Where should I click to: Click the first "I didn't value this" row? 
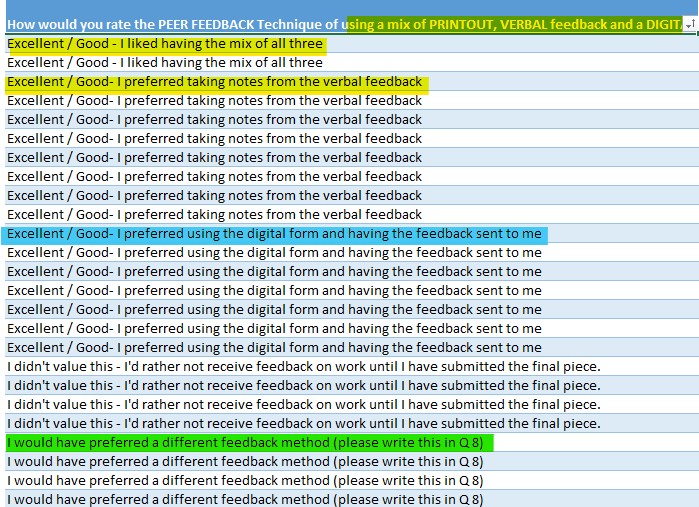(x=303, y=366)
